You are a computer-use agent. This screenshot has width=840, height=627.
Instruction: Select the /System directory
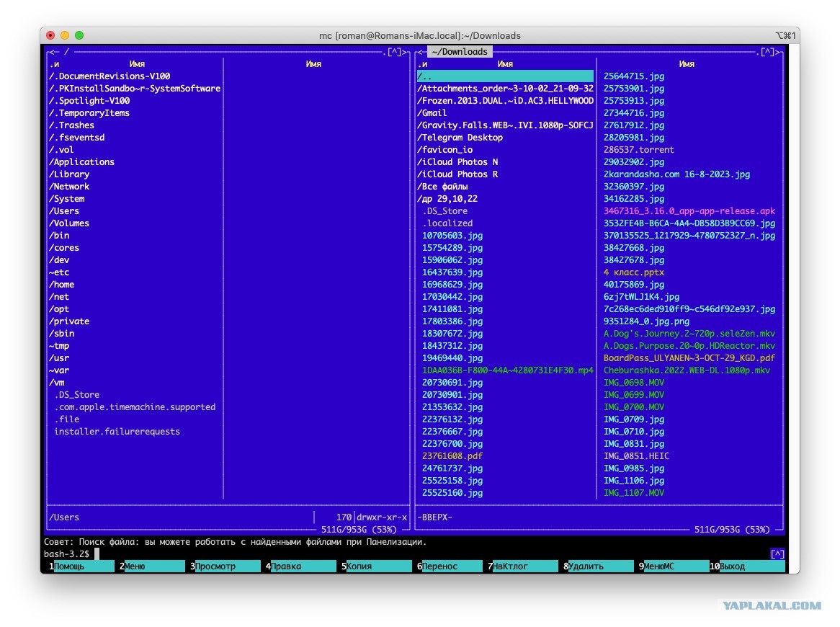tap(66, 199)
